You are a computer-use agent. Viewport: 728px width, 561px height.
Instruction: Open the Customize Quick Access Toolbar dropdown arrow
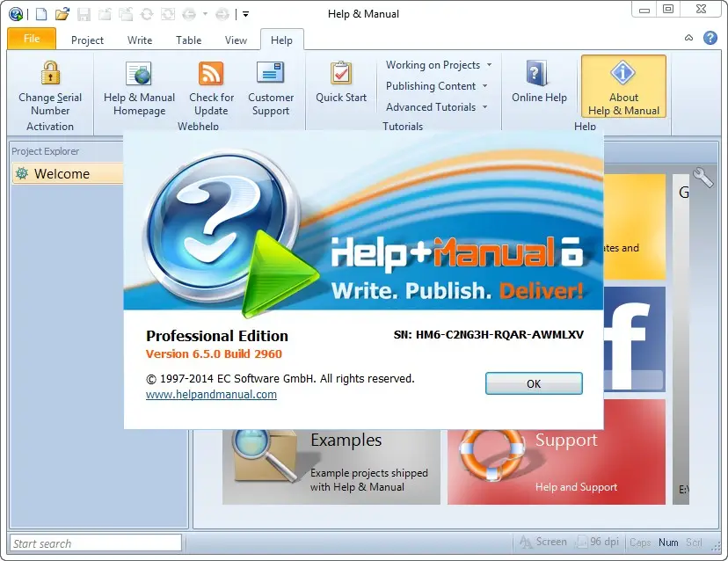click(x=245, y=14)
